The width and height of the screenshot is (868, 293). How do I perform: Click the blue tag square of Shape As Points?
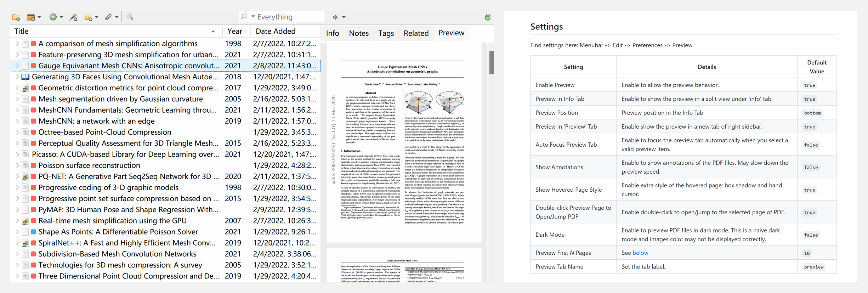34,232
